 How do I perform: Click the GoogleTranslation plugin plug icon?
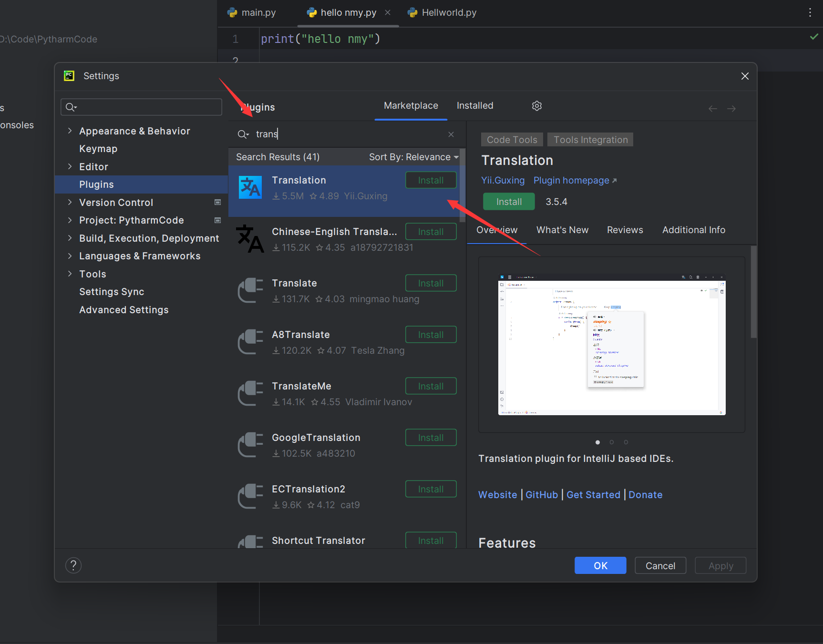coord(250,445)
